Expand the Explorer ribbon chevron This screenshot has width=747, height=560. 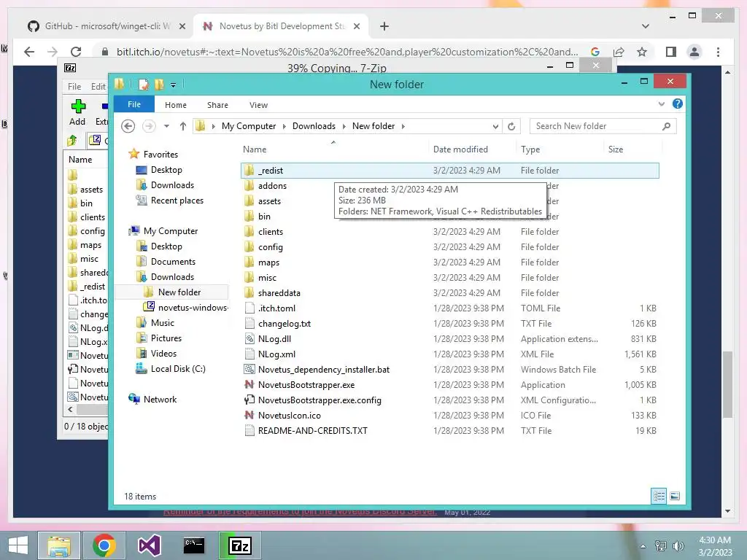pyautogui.click(x=661, y=104)
